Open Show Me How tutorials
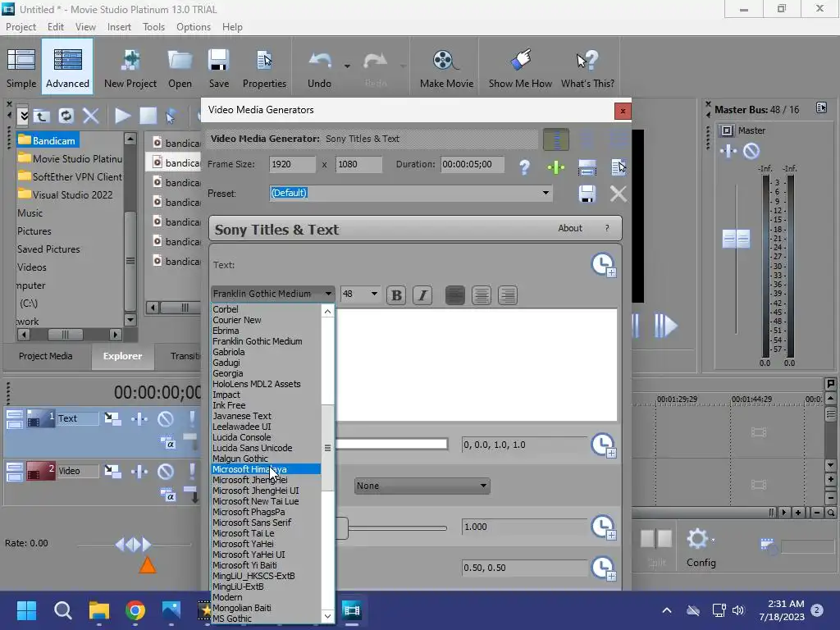This screenshot has width=840, height=630. point(520,67)
